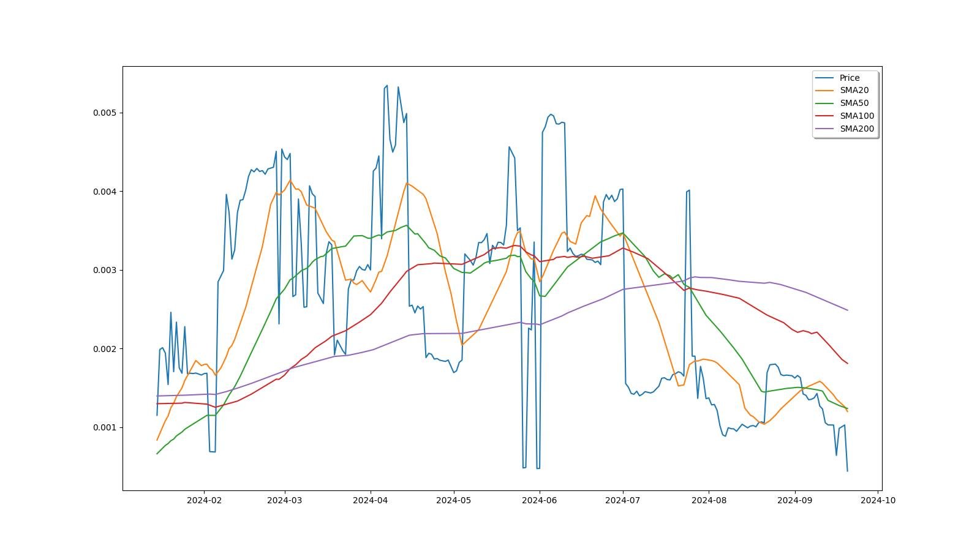This screenshot has height=551, width=980.
Task: Click the red SMA100 line swatch in legend
Action: pos(825,116)
